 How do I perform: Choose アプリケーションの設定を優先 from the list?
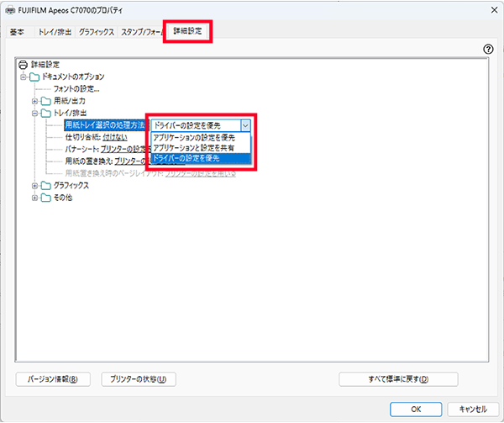(201, 138)
